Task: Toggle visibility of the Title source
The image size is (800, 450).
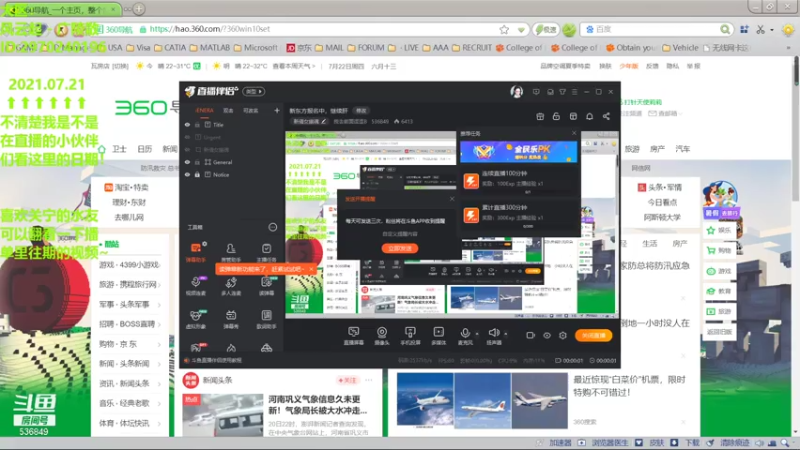Action: pyautogui.click(x=187, y=124)
